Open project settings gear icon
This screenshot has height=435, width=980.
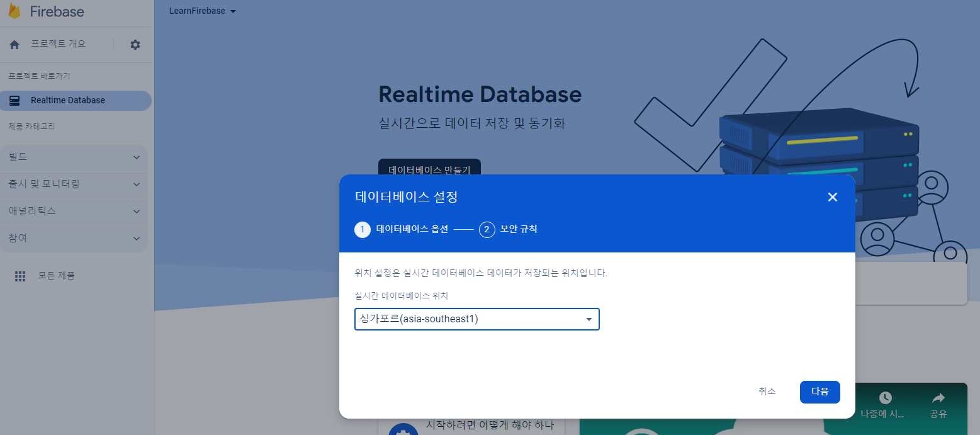tap(135, 45)
